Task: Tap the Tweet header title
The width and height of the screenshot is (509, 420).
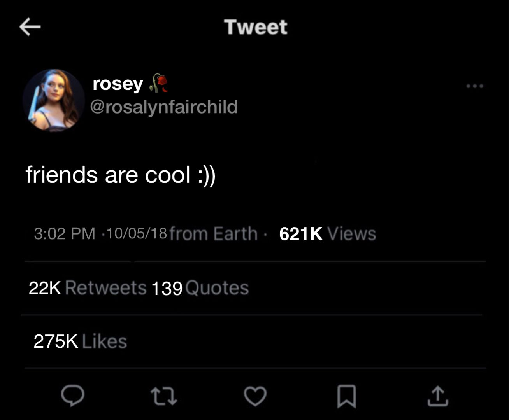Action: click(x=256, y=27)
